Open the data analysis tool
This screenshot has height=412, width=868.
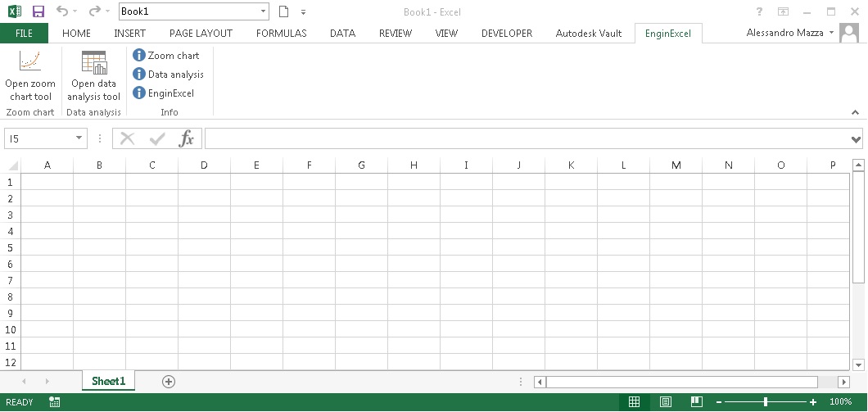(93, 76)
